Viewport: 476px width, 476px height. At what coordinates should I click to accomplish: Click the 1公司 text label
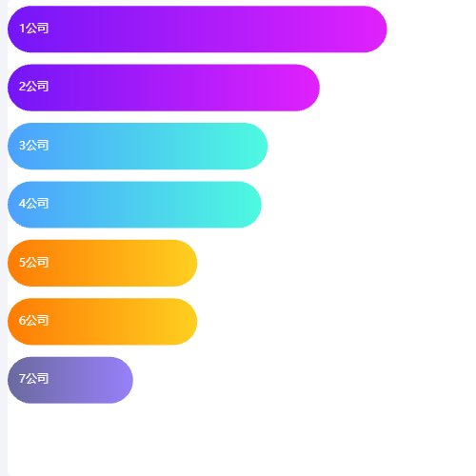click(33, 29)
